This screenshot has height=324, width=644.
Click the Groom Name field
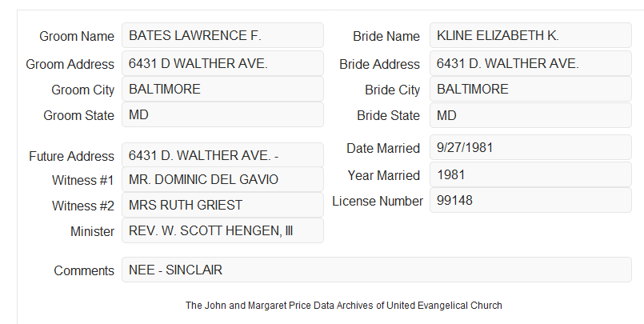(222, 35)
